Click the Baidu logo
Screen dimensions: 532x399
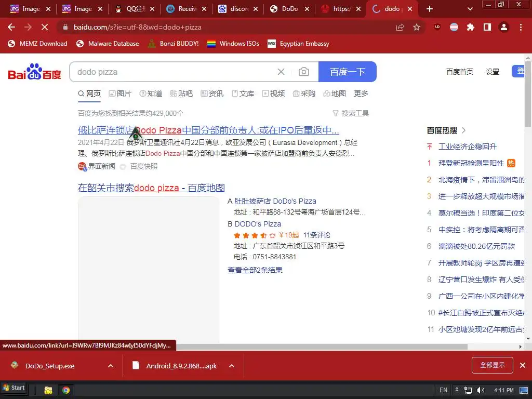click(x=34, y=72)
